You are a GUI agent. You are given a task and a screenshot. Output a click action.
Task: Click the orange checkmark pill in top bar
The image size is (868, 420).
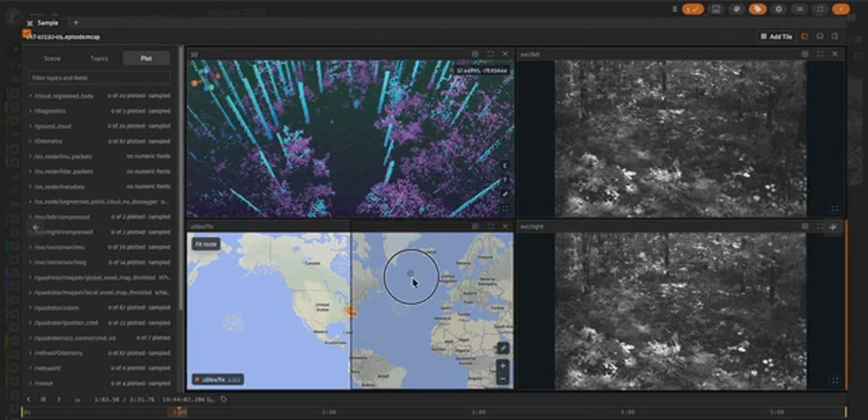693,9
